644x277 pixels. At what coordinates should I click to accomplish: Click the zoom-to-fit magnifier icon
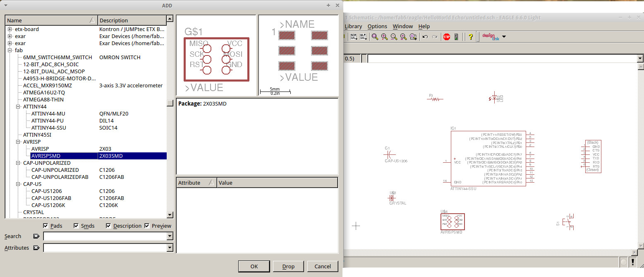click(x=375, y=37)
